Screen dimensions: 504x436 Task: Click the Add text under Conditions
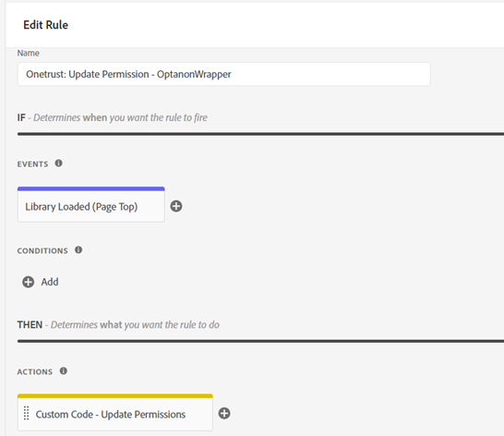[x=50, y=282]
